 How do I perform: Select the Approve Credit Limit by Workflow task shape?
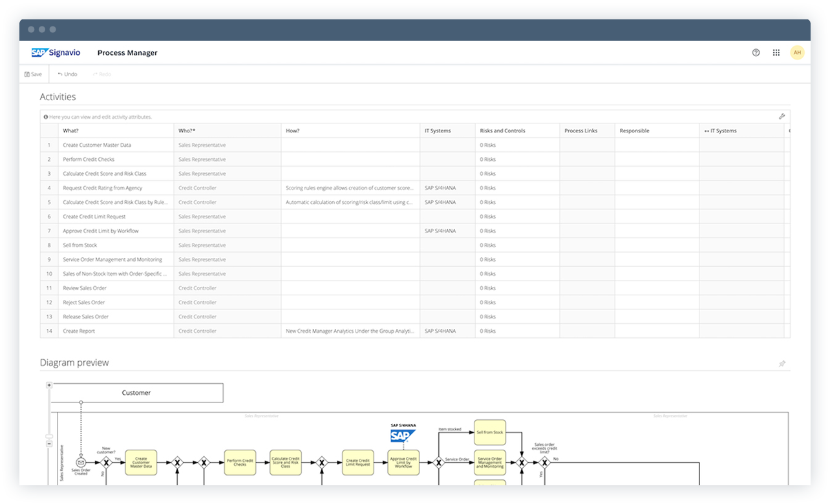tap(403, 463)
